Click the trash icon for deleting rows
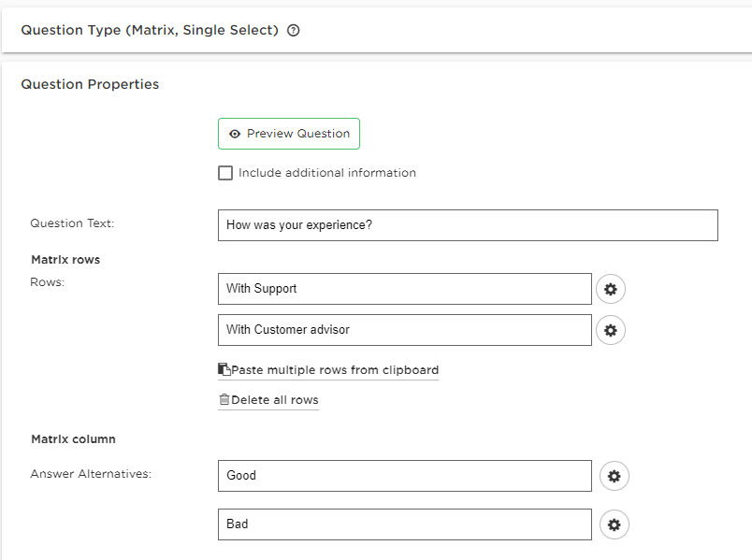This screenshot has height=560, width=752. point(224,399)
